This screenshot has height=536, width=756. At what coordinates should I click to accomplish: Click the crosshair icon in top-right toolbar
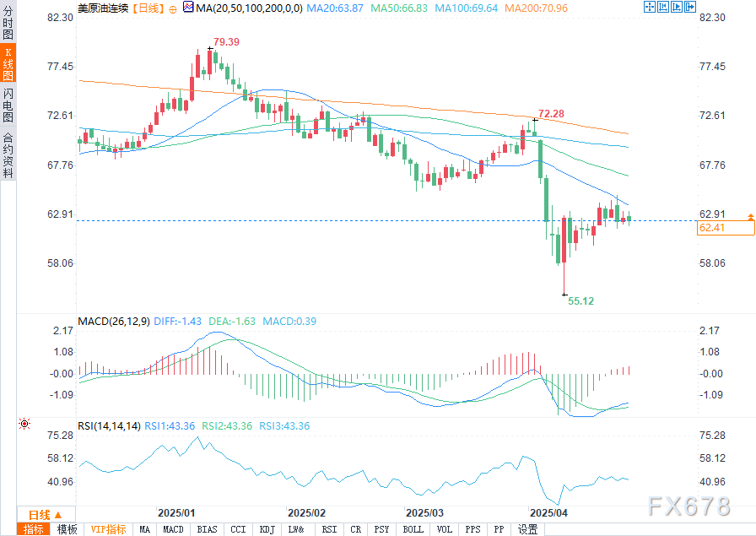point(651,8)
